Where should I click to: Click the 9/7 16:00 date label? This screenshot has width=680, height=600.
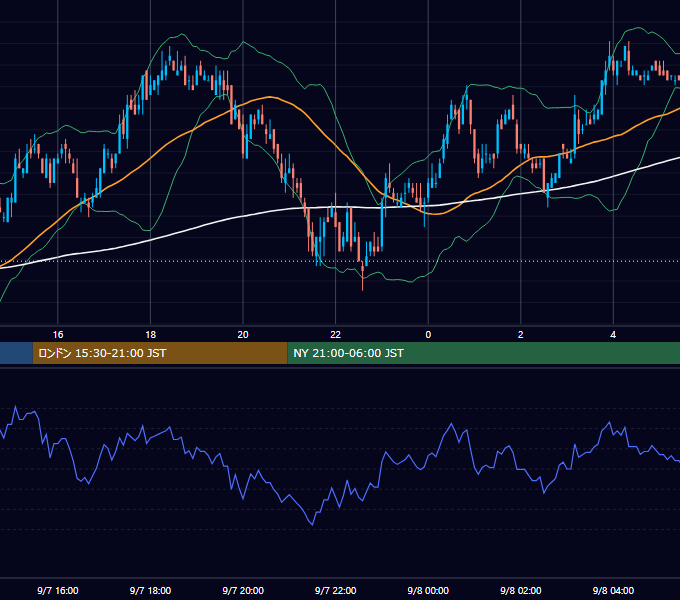(x=58, y=590)
